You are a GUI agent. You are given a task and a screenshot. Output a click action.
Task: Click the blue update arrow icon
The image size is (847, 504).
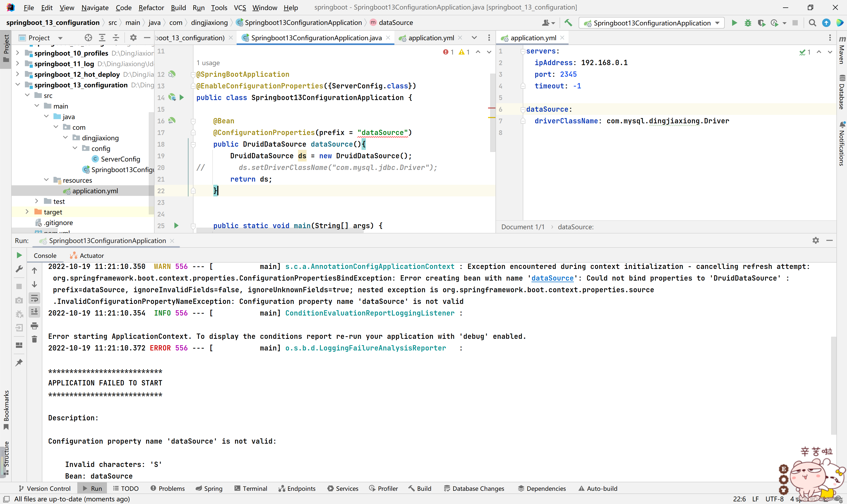click(x=826, y=23)
